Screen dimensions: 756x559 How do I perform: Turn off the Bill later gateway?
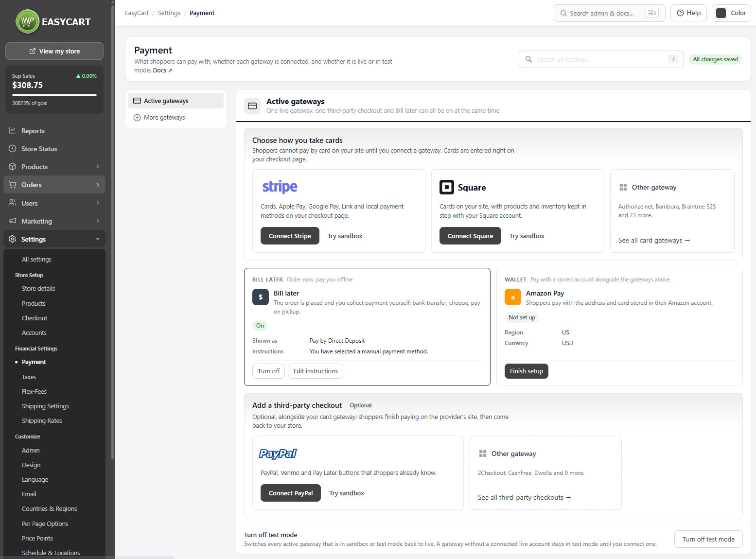pyautogui.click(x=268, y=371)
